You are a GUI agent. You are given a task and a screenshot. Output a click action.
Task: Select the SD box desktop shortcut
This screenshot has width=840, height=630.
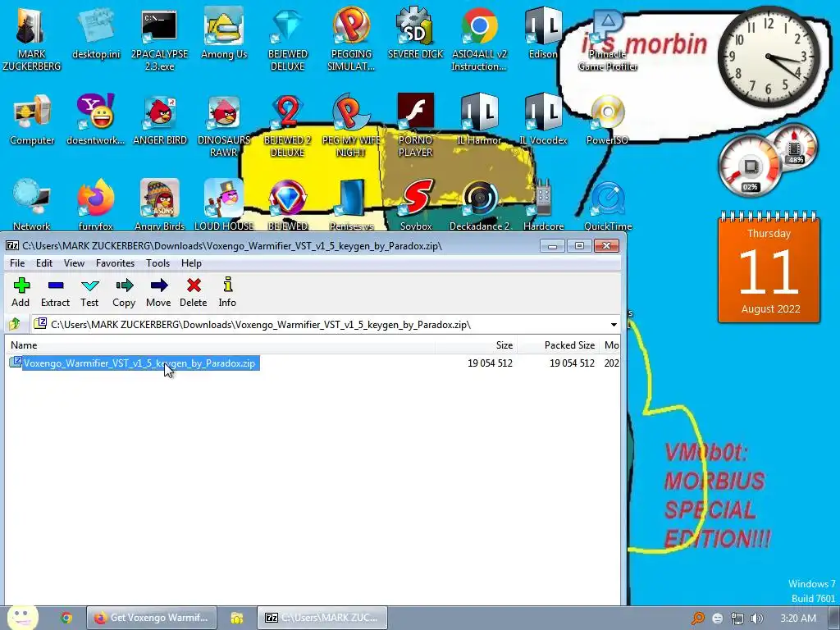[415, 33]
